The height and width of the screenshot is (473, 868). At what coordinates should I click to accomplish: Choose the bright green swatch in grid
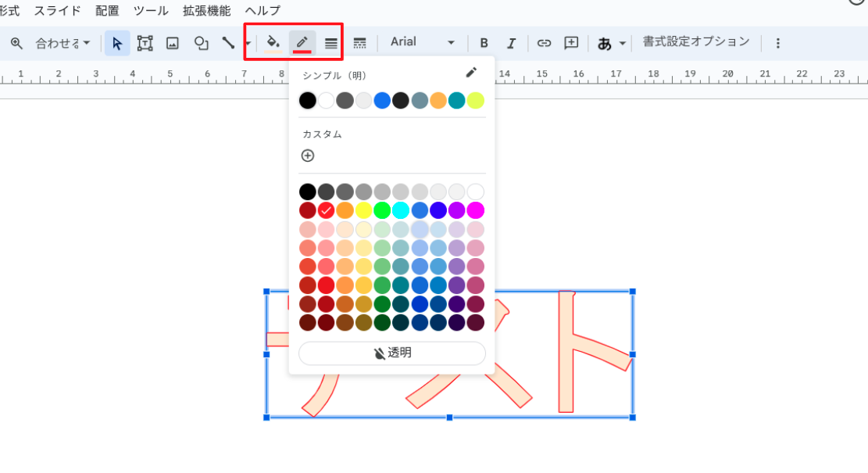point(382,210)
